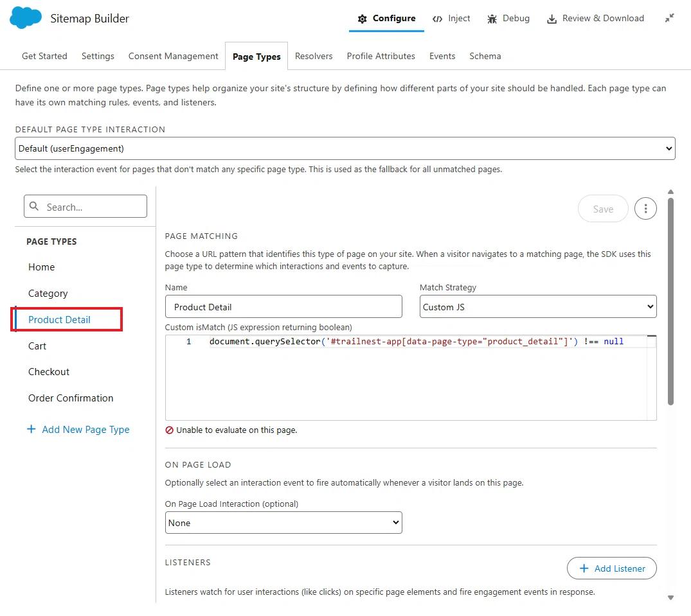This screenshot has height=616, width=691.
Task: Open the On Page Load Interaction dropdown
Action: tap(283, 523)
